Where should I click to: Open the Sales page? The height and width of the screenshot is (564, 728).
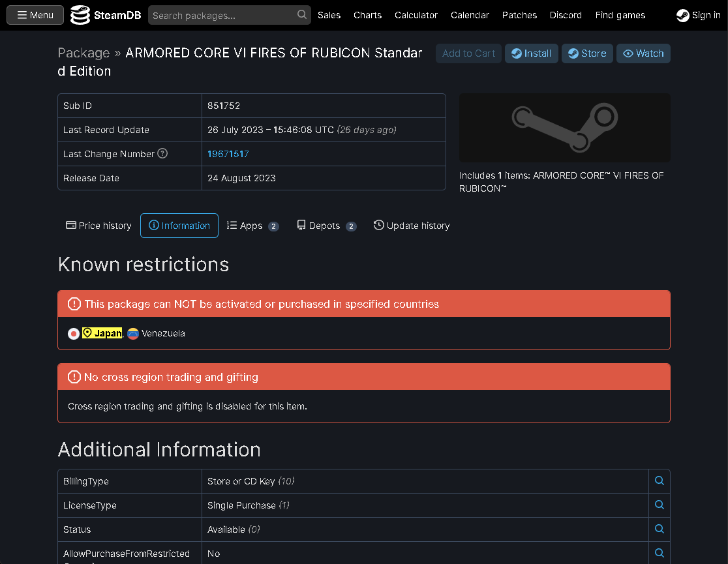click(x=329, y=15)
